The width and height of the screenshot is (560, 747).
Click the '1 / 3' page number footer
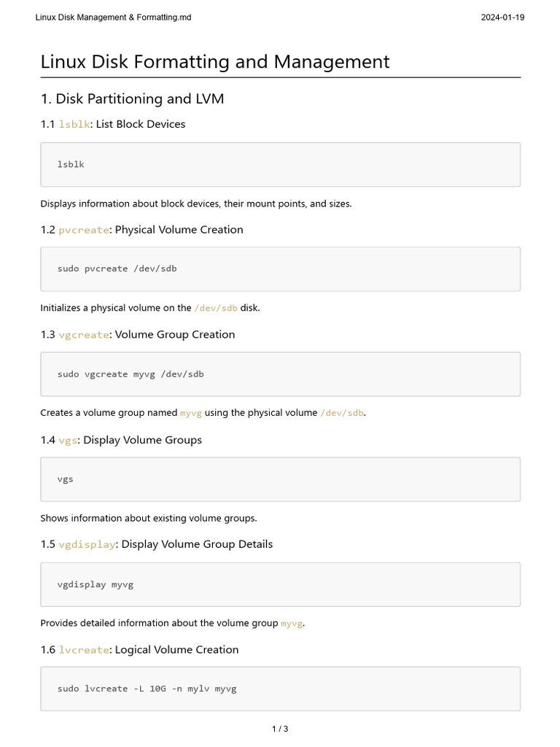(x=280, y=729)
